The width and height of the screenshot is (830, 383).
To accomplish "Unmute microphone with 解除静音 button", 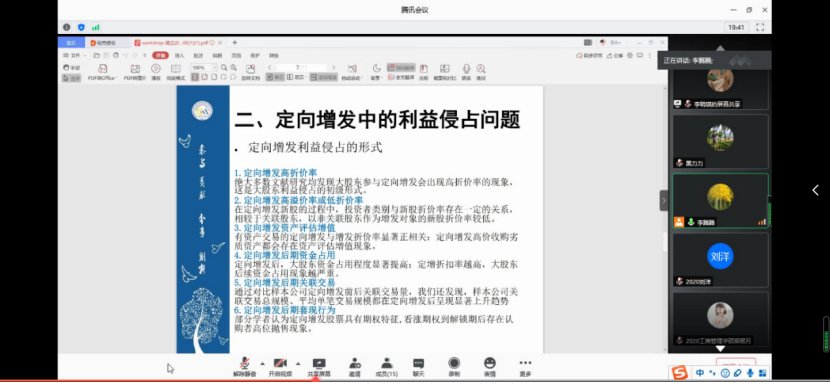I will pos(244,367).
